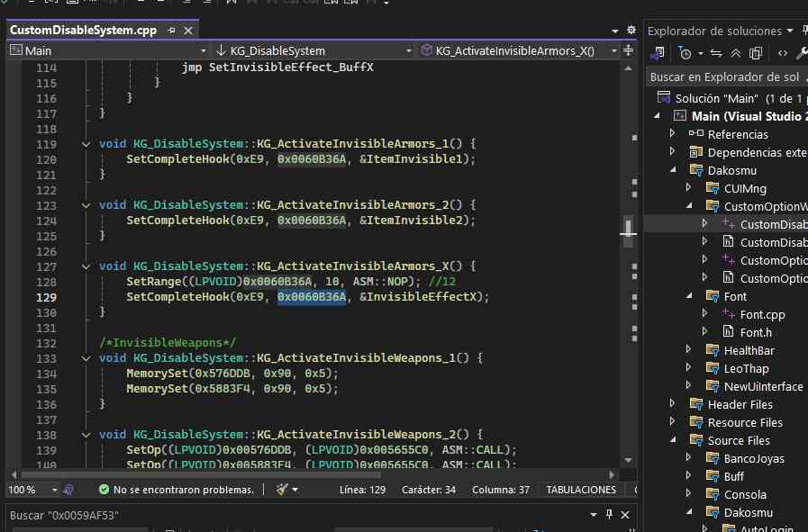Open Explorador de soluciones panel menu arrow
Screen dimensions: 808x532
pyautogui.click(x=790, y=31)
